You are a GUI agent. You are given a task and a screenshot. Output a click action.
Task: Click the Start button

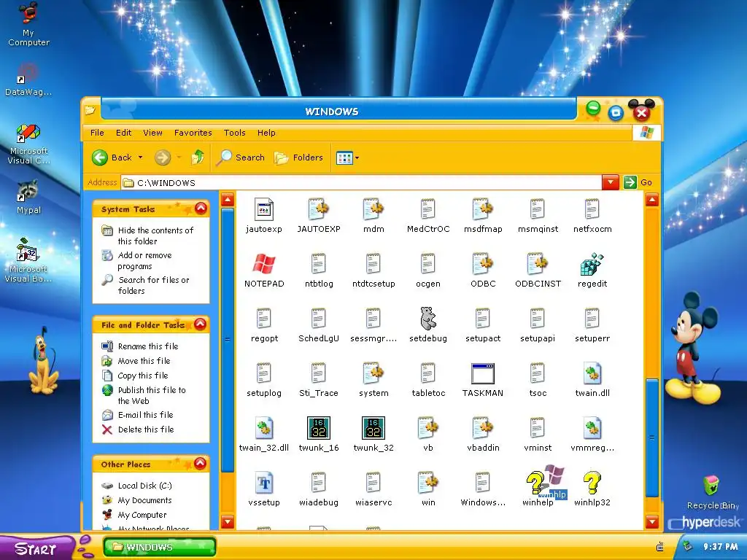(36, 548)
